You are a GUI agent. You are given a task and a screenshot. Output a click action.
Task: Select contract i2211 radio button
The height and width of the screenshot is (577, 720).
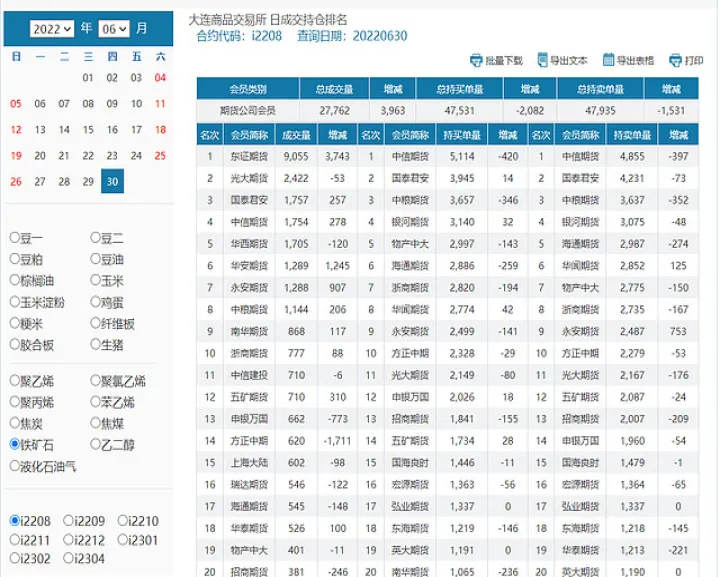[x=15, y=539]
